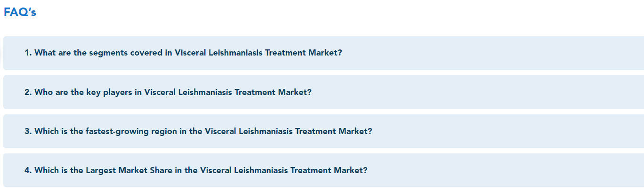Screen dimensions: 644x191
Task: Toggle the fourth FAQ accordion panel
Action: pos(323,170)
